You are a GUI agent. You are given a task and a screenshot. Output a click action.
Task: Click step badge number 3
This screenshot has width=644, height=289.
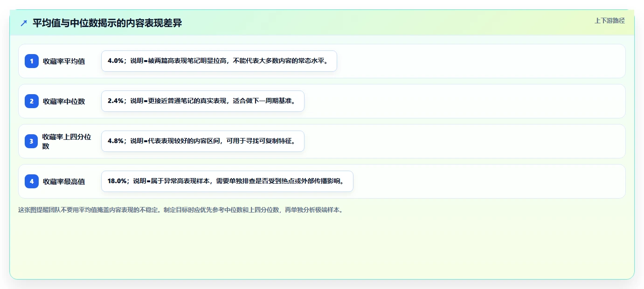pos(32,141)
